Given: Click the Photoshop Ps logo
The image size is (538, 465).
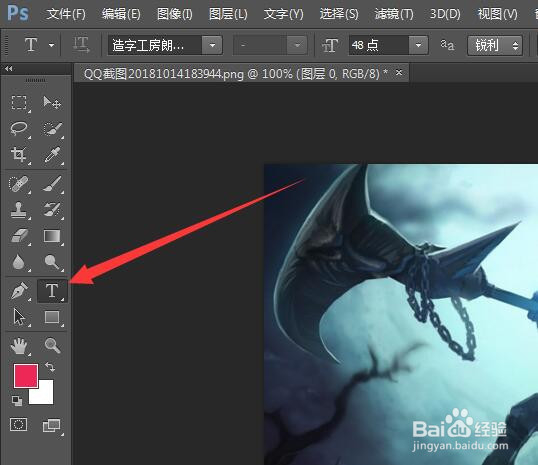Looking at the screenshot, I should pos(18,13).
